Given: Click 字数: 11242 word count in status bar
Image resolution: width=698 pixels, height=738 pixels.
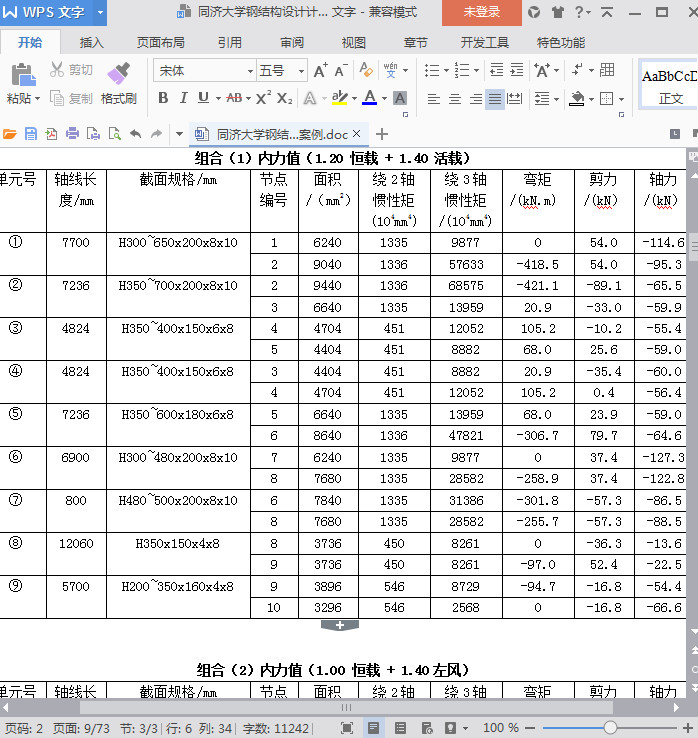Looking at the screenshot, I should coord(275,729).
